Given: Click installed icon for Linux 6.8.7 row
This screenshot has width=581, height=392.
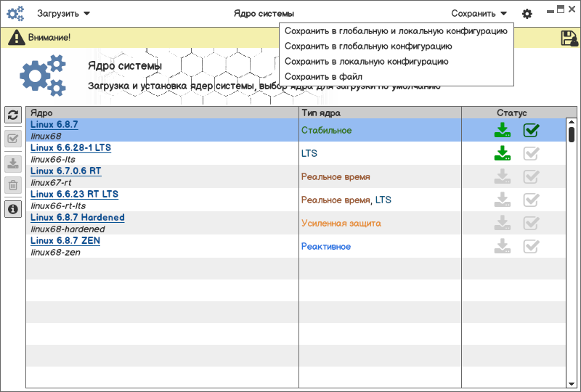Looking at the screenshot, I should tap(503, 130).
